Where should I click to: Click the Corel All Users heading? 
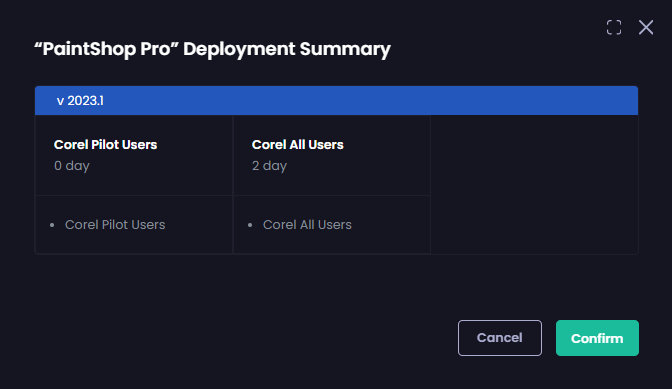[297, 145]
